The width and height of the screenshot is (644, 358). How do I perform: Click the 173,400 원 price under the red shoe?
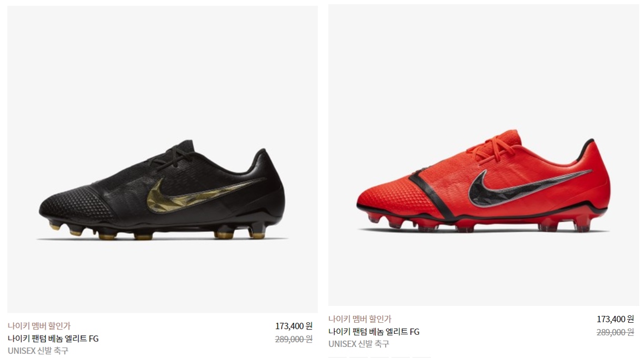coord(615,319)
